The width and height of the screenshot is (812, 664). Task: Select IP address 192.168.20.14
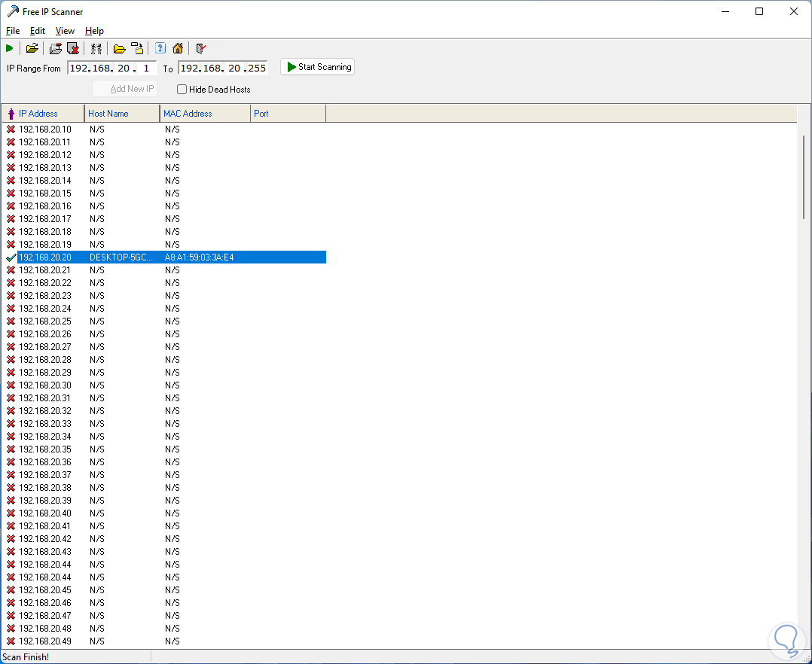coord(44,181)
